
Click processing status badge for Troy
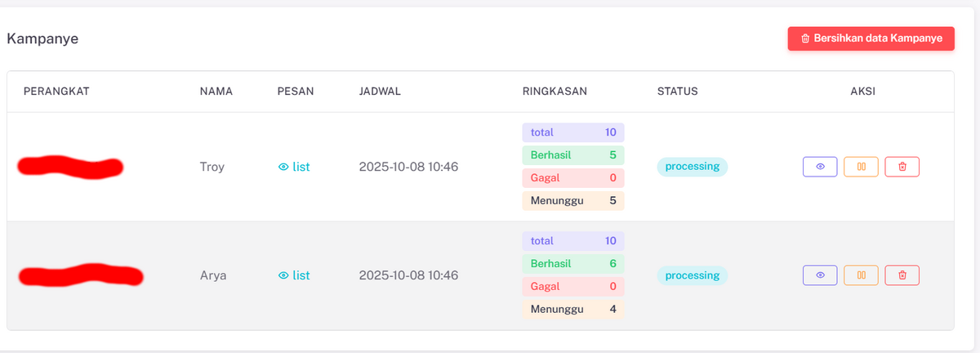coord(692,167)
